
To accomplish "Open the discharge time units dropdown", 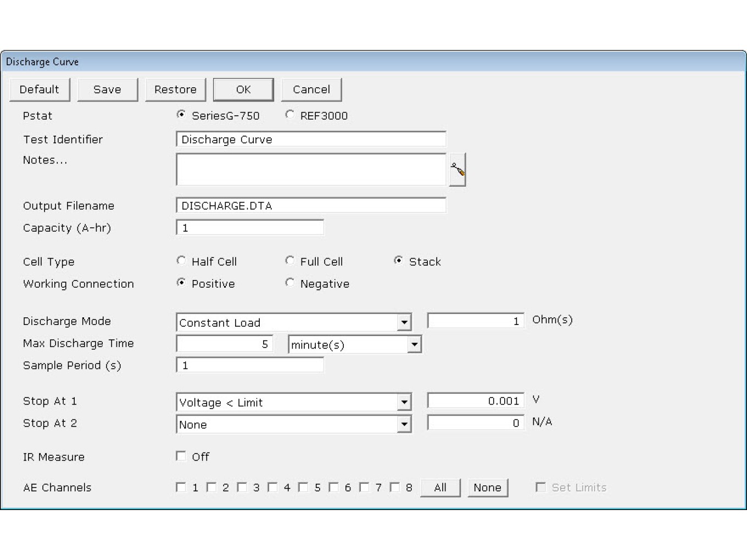I will 414,344.
